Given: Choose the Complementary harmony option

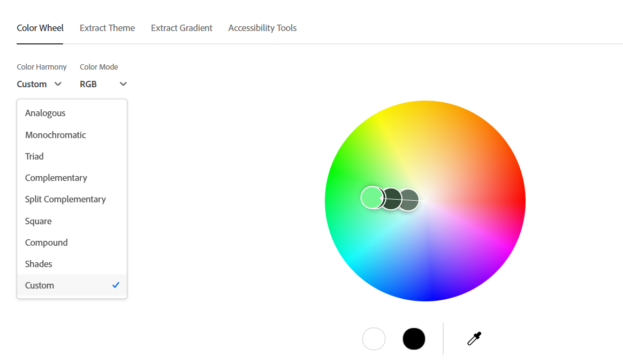Looking at the screenshot, I should [x=56, y=177].
